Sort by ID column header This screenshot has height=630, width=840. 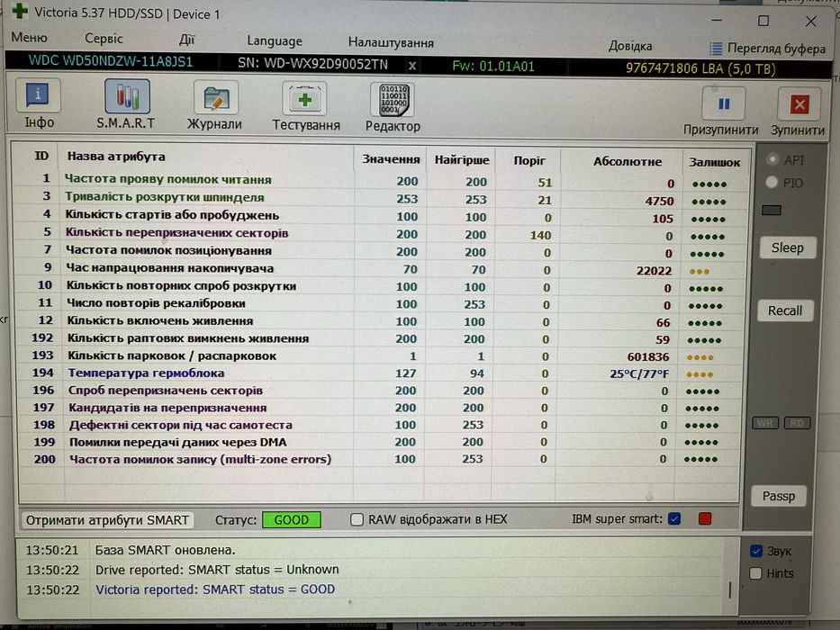[41, 156]
